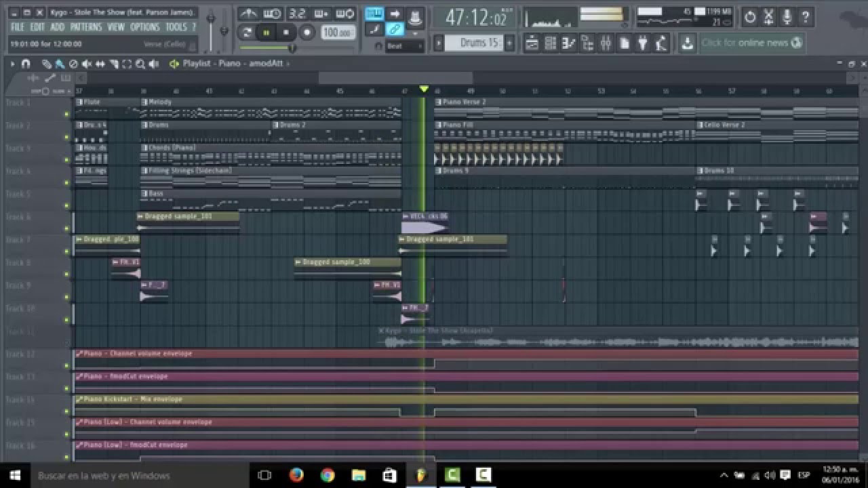Open the EDIT menu
Viewport: 868px width, 488px height.
pyautogui.click(x=37, y=27)
